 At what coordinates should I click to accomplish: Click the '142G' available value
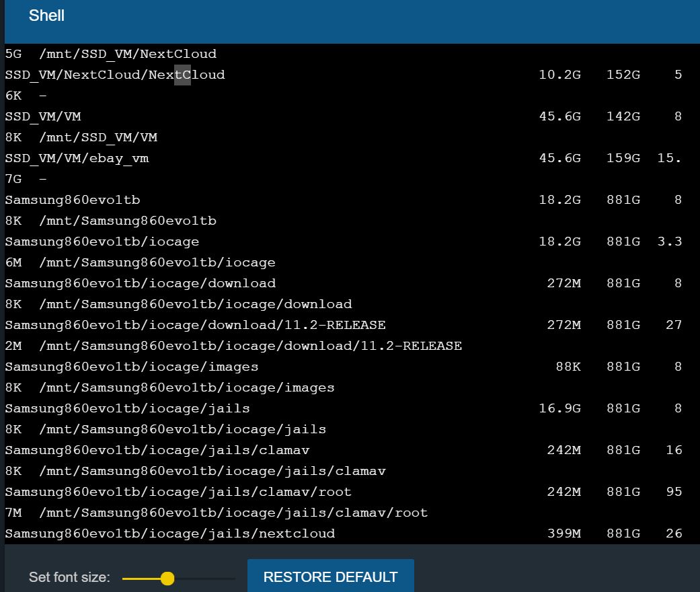623,116
